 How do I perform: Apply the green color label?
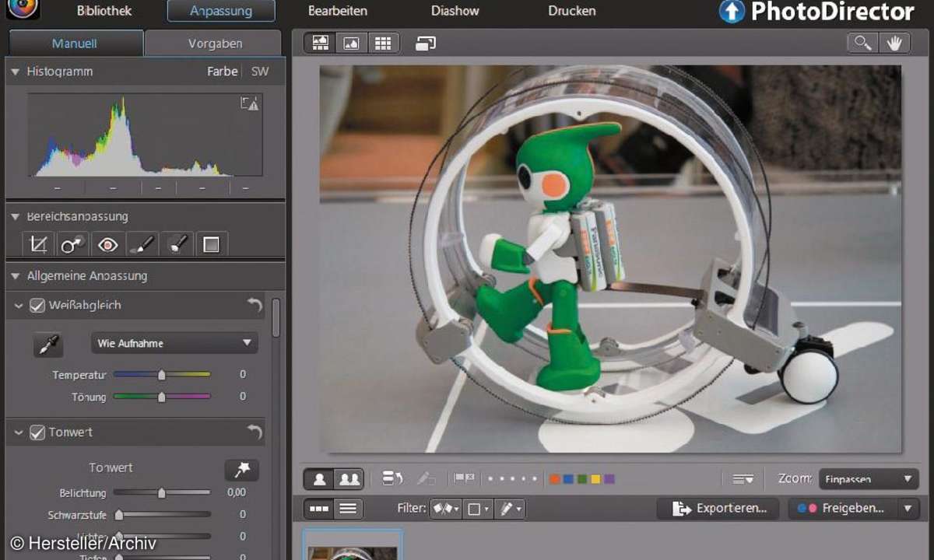(582, 479)
